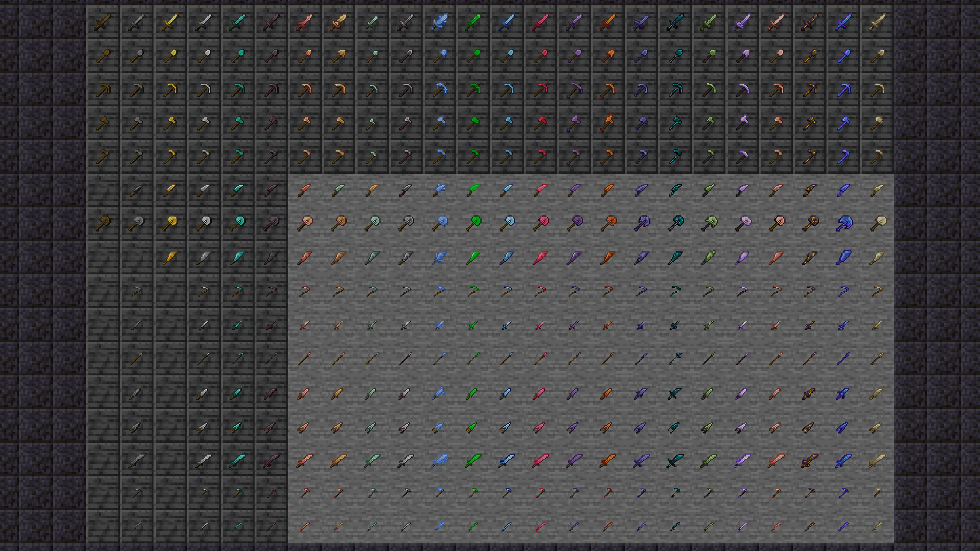The height and width of the screenshot is (551, 980).
Task: Click the crimson red sickle
Action: [541, 292]
